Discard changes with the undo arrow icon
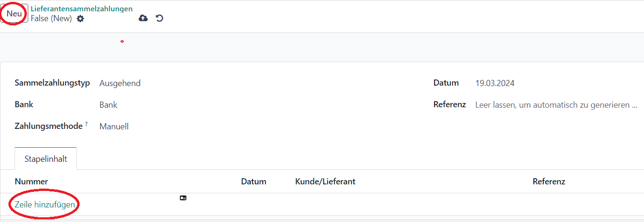 tap(160, 18)
